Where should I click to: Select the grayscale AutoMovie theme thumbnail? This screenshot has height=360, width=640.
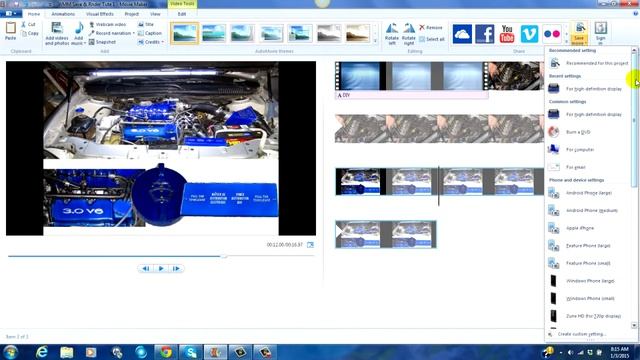tap(329, 33)
